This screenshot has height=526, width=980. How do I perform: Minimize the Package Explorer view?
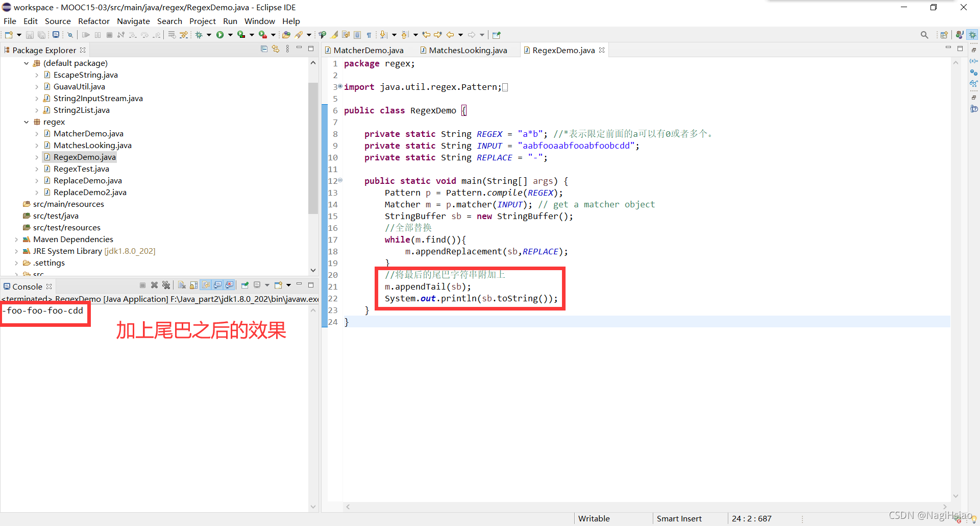[x=299, y=48]
